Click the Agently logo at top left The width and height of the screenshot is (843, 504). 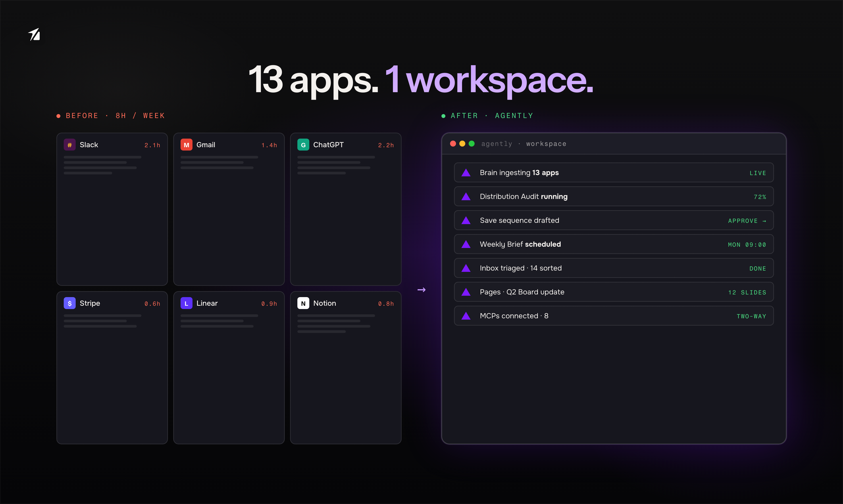(34, 34)
